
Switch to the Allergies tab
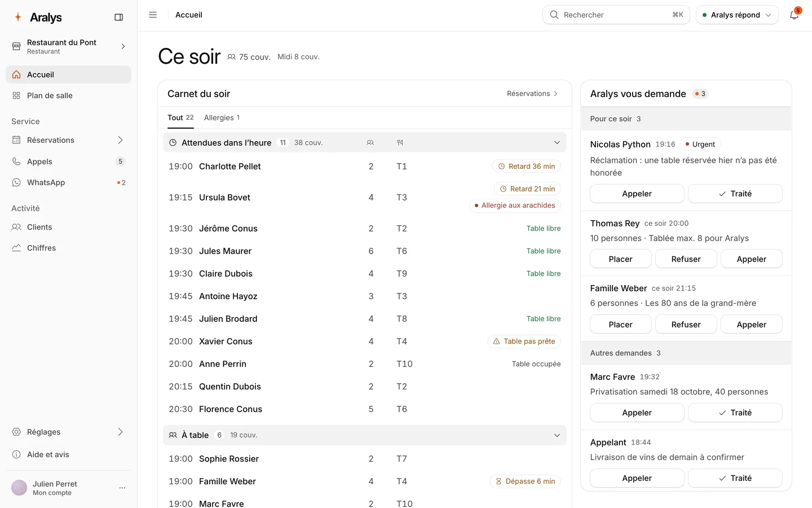(222, 117)
